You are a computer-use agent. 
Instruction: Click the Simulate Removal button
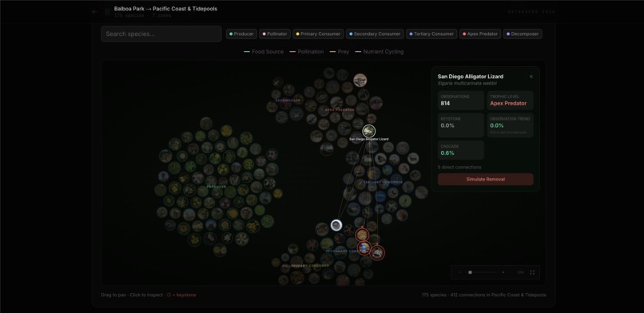pyautogui.click(x=486, y=180)
